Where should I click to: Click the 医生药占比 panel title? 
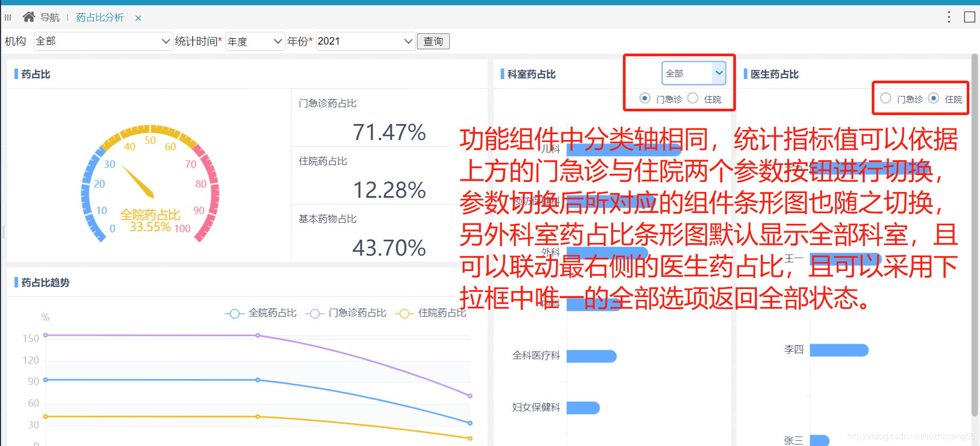[x=775, y=74]
